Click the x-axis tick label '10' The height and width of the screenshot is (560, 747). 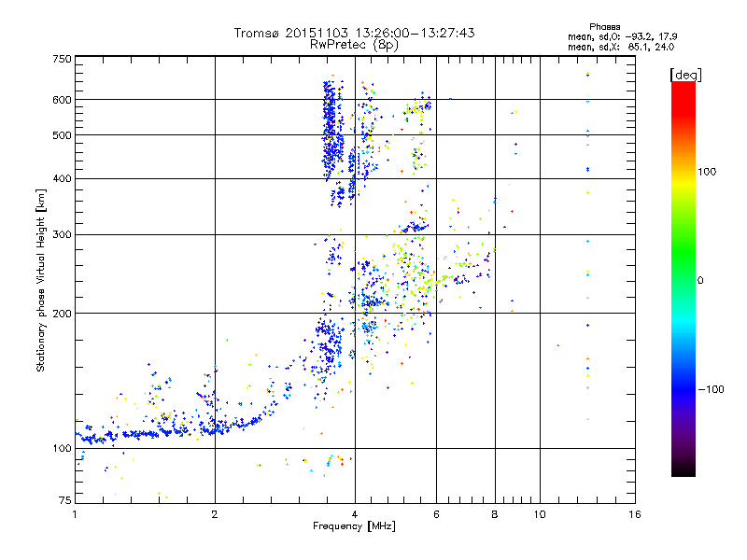pos(540,514)
